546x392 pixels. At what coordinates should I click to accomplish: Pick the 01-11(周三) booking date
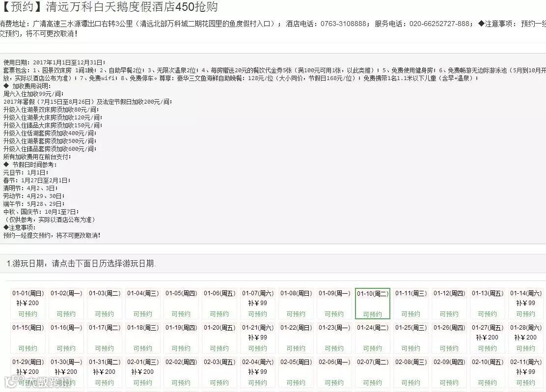coord(411,304)
